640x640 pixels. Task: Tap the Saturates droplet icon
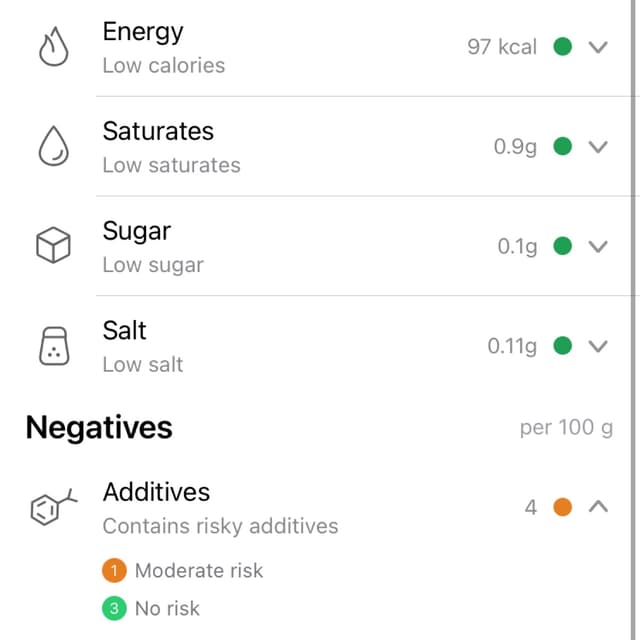pos(53,146)
